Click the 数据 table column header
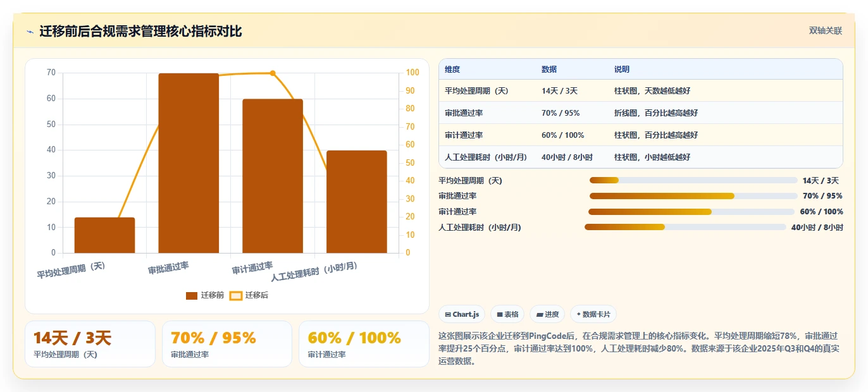The width and height of the screenshot is (868, 392). pyautogui.click(x=549, y=70)
